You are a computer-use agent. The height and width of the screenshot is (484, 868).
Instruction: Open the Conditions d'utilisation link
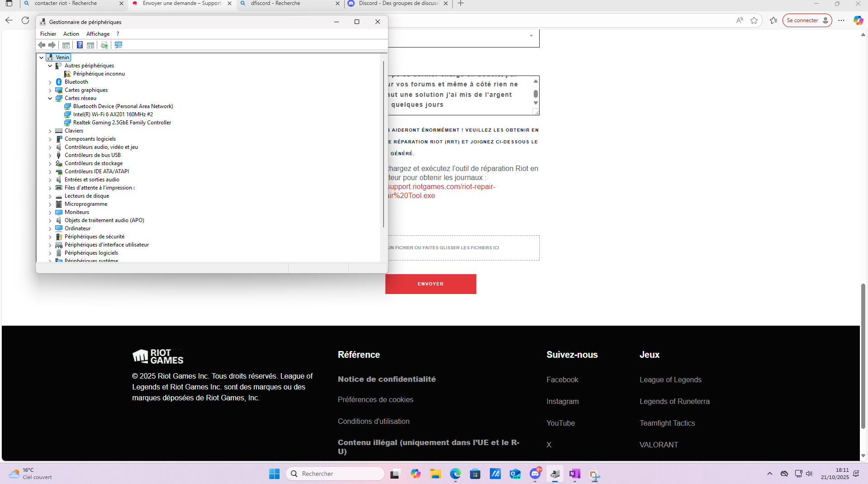(374, 422)
